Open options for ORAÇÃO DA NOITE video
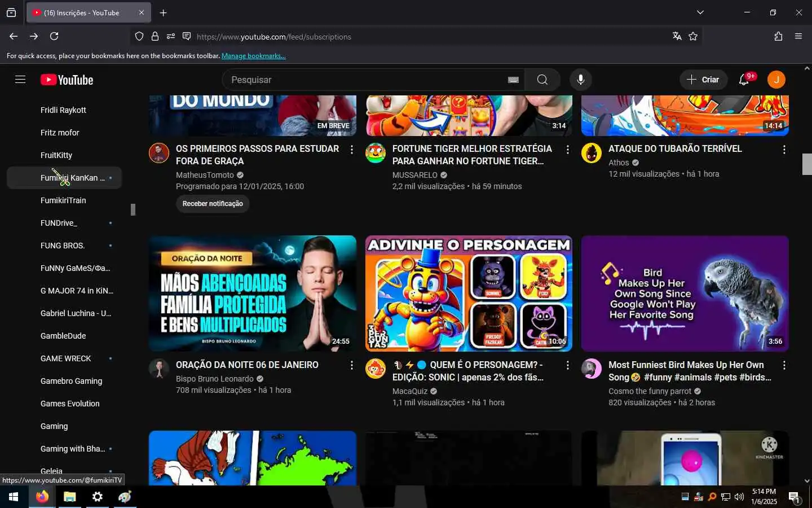 [352, 366]
